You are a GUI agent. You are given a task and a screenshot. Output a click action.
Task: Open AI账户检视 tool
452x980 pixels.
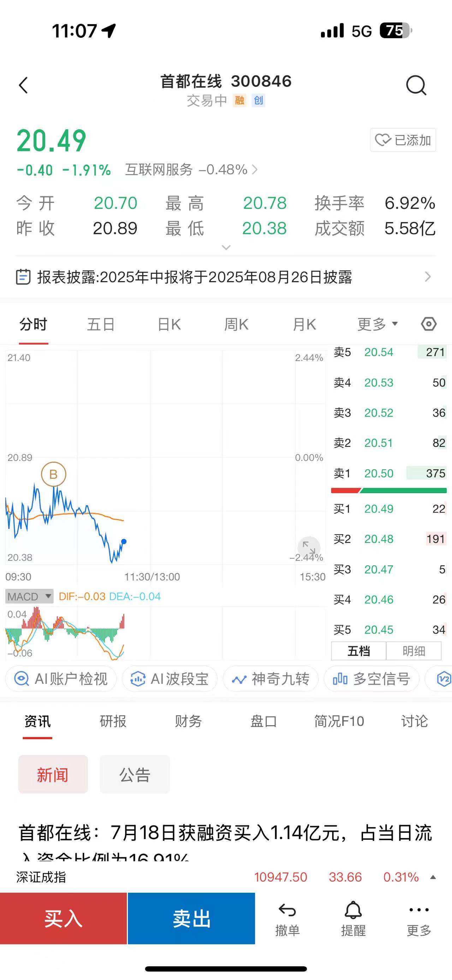[x=61, y=679]
